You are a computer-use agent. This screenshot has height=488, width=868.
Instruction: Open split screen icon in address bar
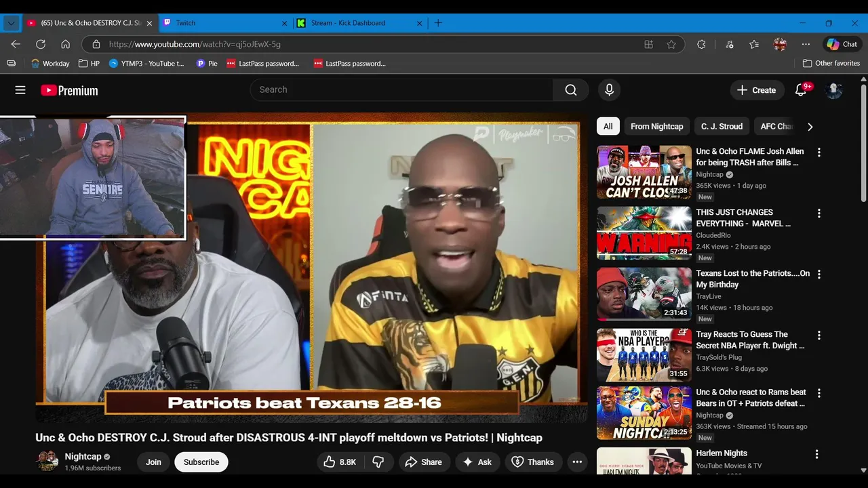coord(649,44)
